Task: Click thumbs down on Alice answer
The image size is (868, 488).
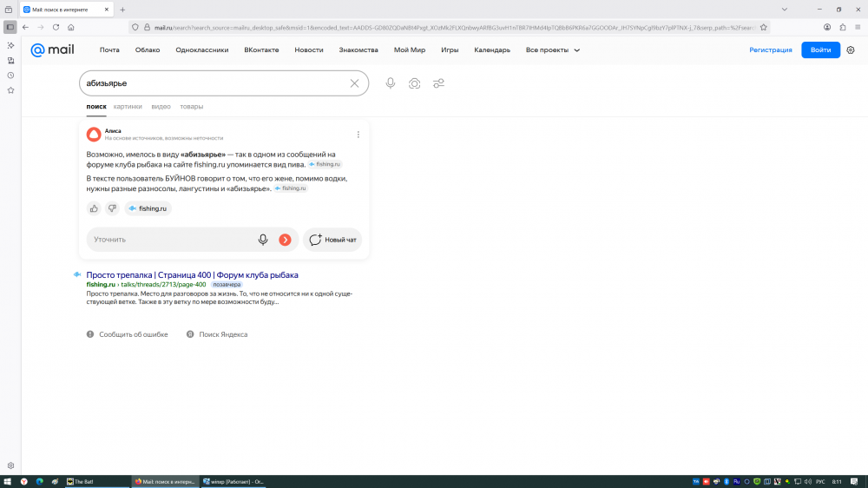Action: (x=112, y=208)
